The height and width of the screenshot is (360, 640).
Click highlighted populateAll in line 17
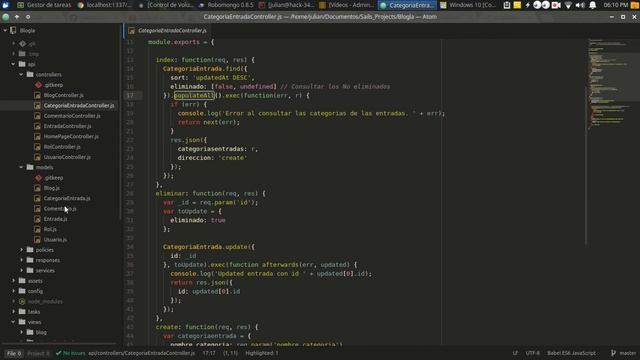tap(194, 96)
